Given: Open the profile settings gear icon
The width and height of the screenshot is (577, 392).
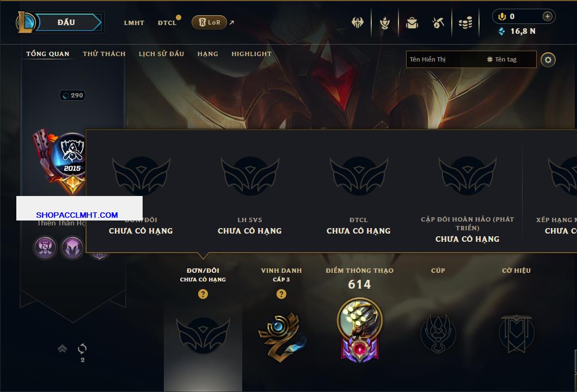Looking at the screenshot, I should point(548,60).
